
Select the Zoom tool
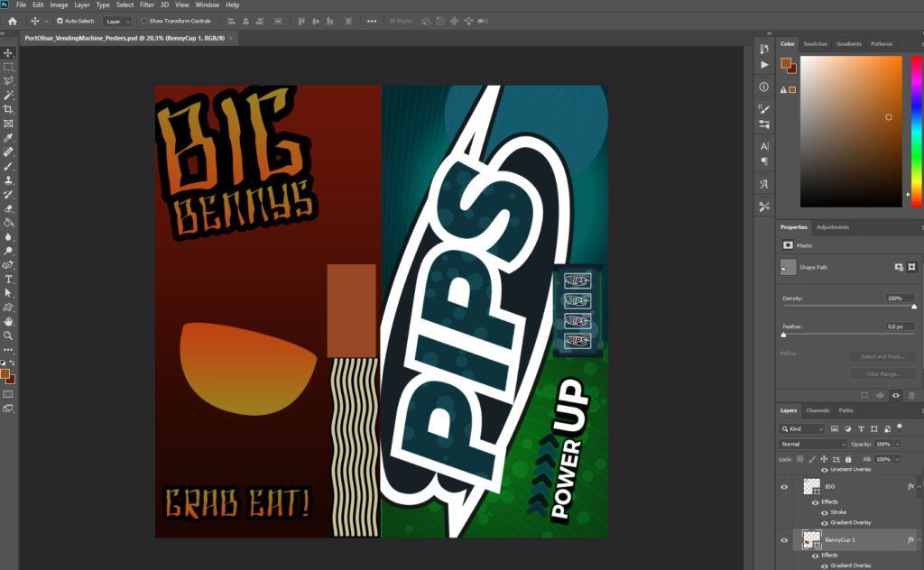[x=8, y=336]
